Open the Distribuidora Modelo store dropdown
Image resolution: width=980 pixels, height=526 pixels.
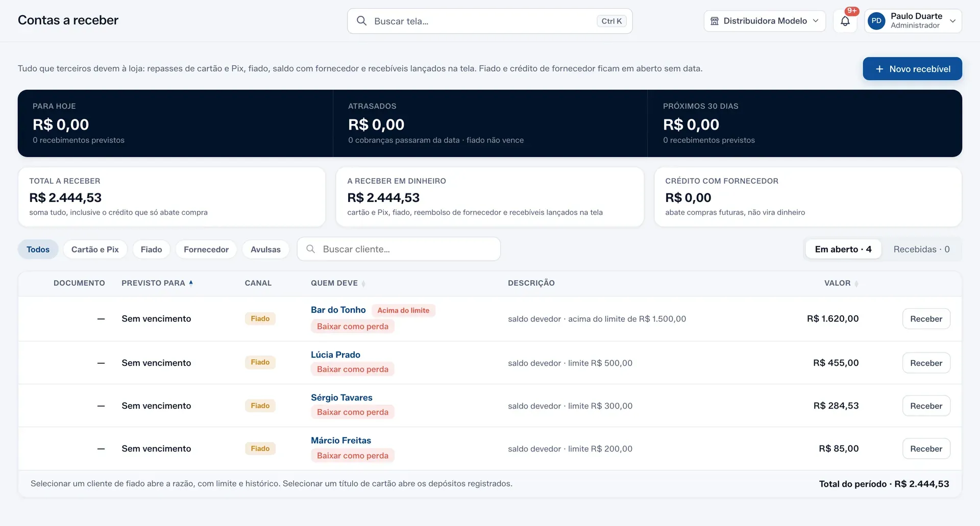tap(765, 21)
